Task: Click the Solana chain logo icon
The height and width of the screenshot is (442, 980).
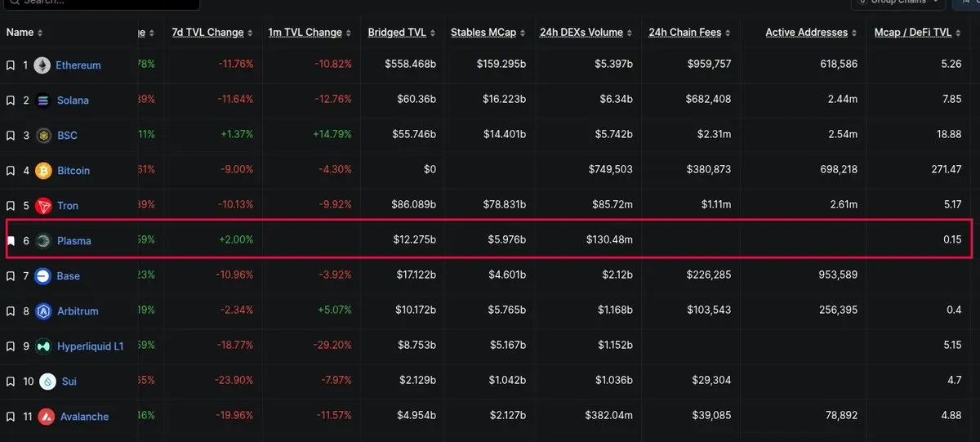Action: [x=42, y=100]
